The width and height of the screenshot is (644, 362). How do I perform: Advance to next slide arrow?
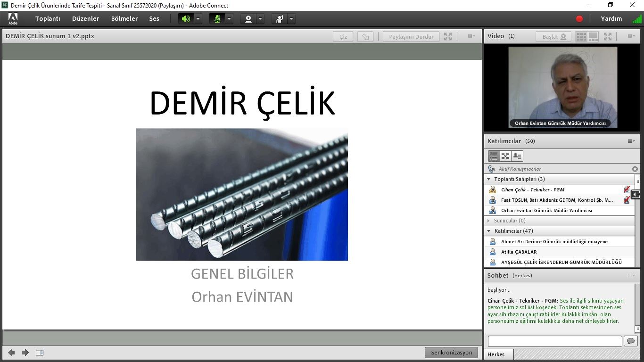[x=25, y=353]
